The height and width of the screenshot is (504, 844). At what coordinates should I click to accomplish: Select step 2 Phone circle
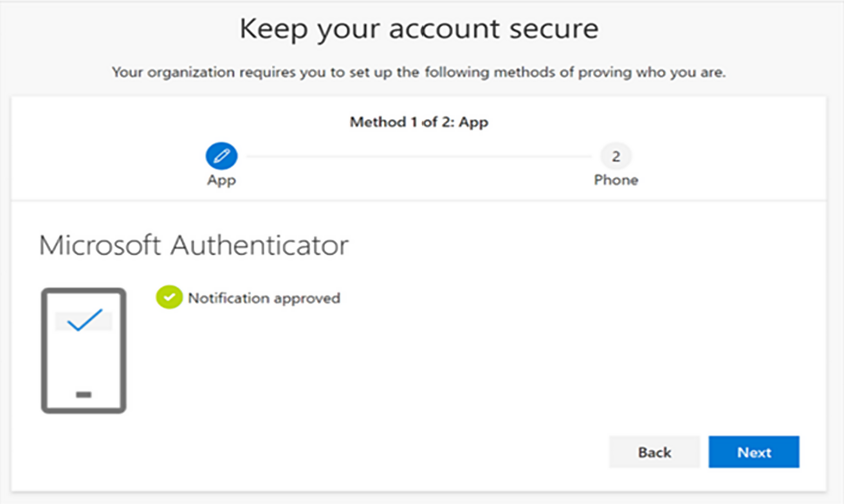coord(616,156)
